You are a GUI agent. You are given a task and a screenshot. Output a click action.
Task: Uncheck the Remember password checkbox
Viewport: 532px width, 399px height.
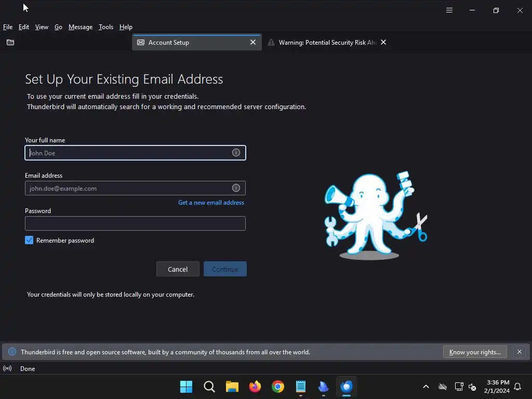[29, 240]
